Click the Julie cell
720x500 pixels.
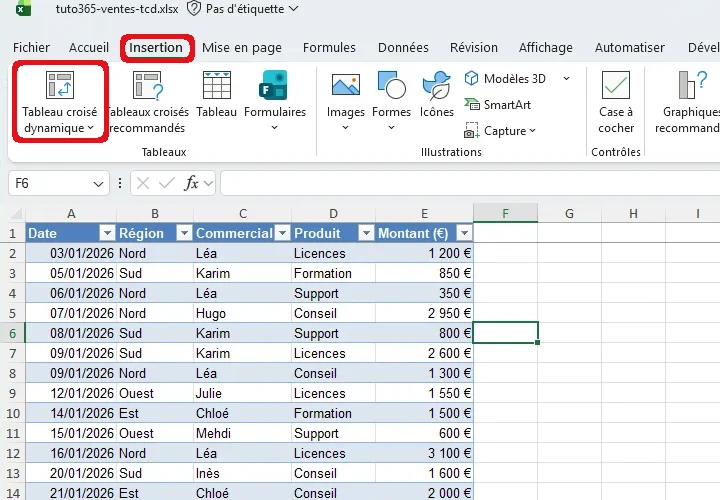click(x=242, y=393)
